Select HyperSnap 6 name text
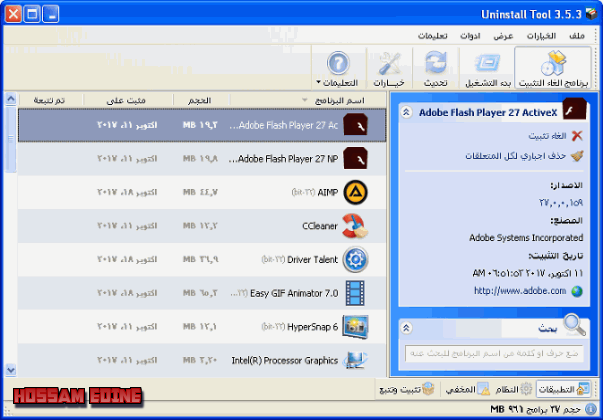The width and height of the screenshot is (603, 420). pos(313,327)
